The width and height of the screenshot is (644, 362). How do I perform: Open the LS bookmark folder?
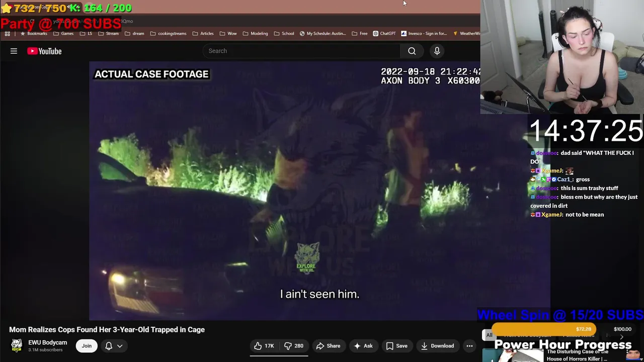(x=86, y=34)
